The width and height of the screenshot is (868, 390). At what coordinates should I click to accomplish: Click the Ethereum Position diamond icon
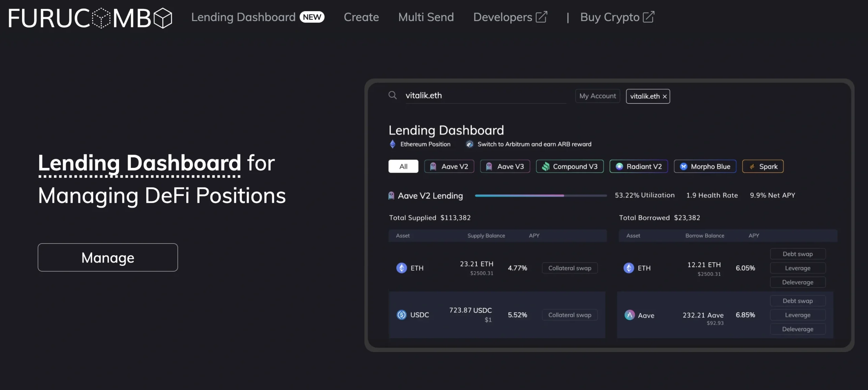[x=392, y=144]
